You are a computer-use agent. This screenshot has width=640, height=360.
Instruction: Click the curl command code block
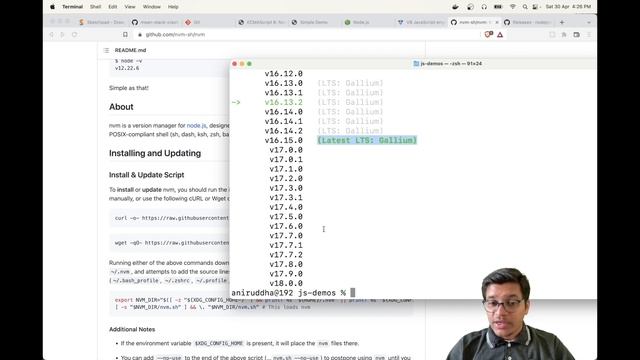(169, 218)
